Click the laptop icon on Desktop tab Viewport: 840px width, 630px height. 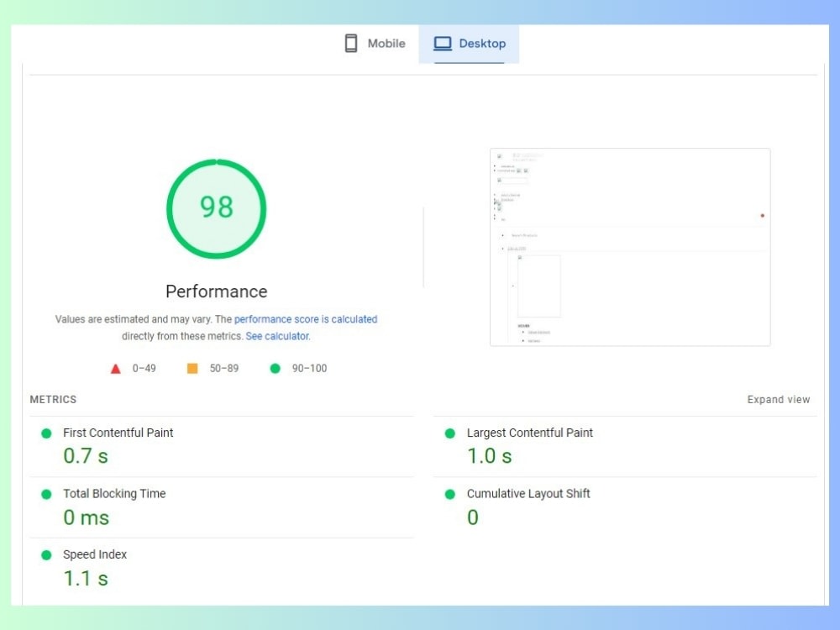[x=443, y=44]
